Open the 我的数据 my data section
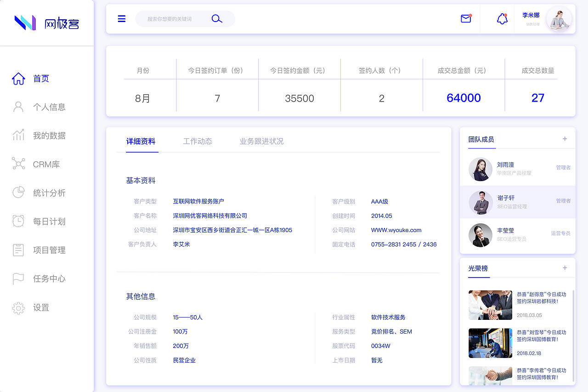Image resolution: width=588 pixels, height=392 pixels. 48,135
